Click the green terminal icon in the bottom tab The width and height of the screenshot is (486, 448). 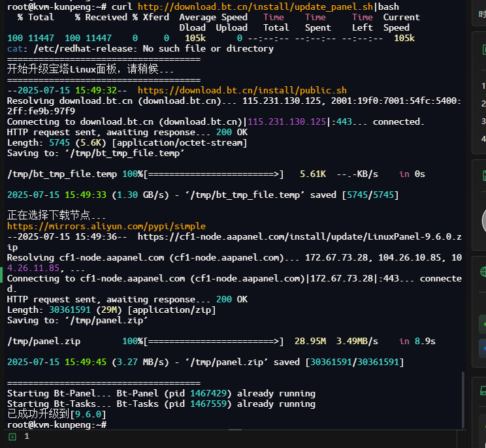pyautogui.click(x=12, y=437)
